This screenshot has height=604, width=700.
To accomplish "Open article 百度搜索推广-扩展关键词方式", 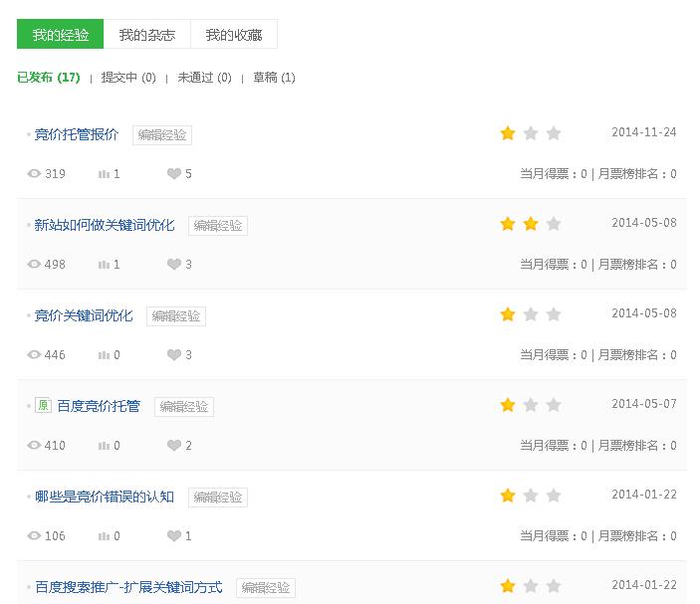I will [128, 587].
